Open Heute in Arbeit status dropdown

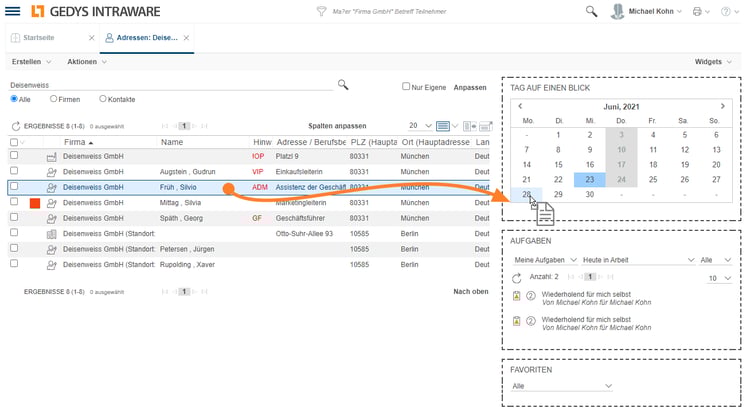[638, 260]
